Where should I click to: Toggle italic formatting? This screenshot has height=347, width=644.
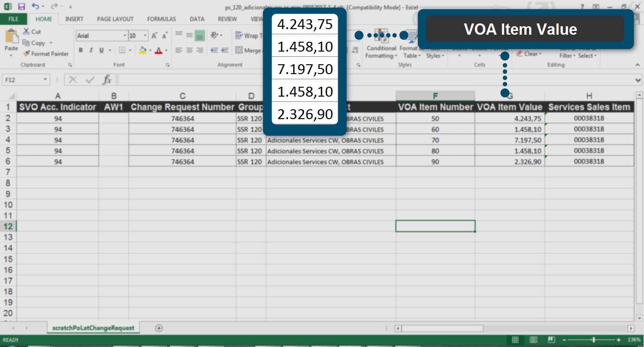pyautogui.click(x=91, y=50)
